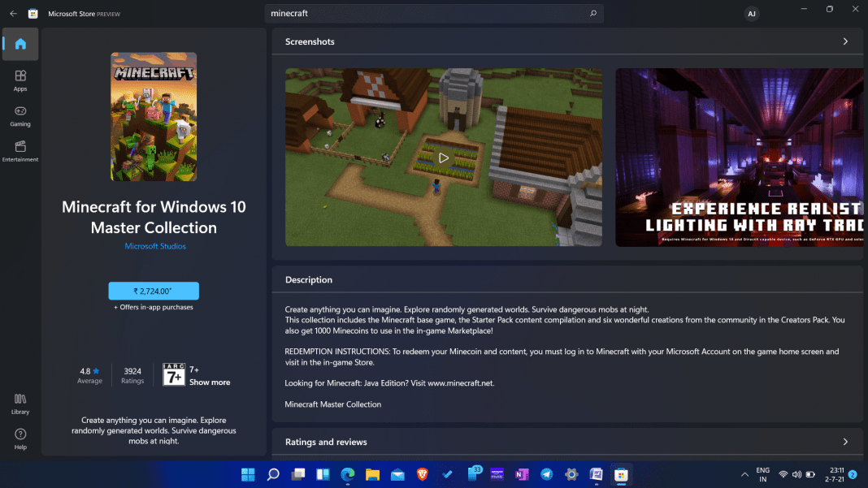868x488 pixels.
Task: Expand the Screenshots section chevron
Action: [845, 41]
